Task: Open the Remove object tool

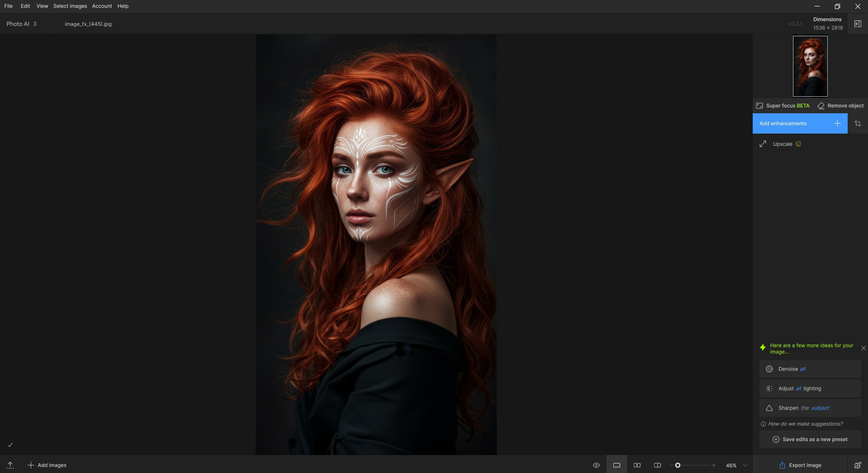Action: coord(841,106)
